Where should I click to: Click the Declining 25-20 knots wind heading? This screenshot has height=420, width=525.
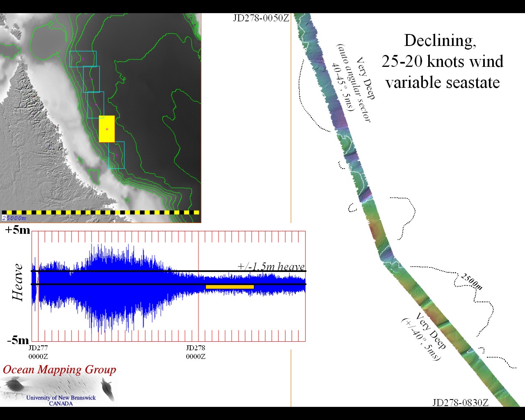pos(442,62)
